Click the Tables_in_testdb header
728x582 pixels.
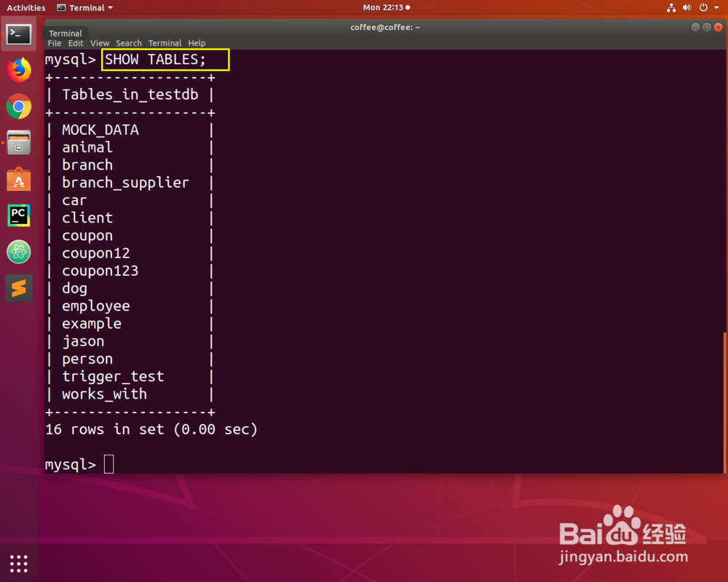(130, 95)
